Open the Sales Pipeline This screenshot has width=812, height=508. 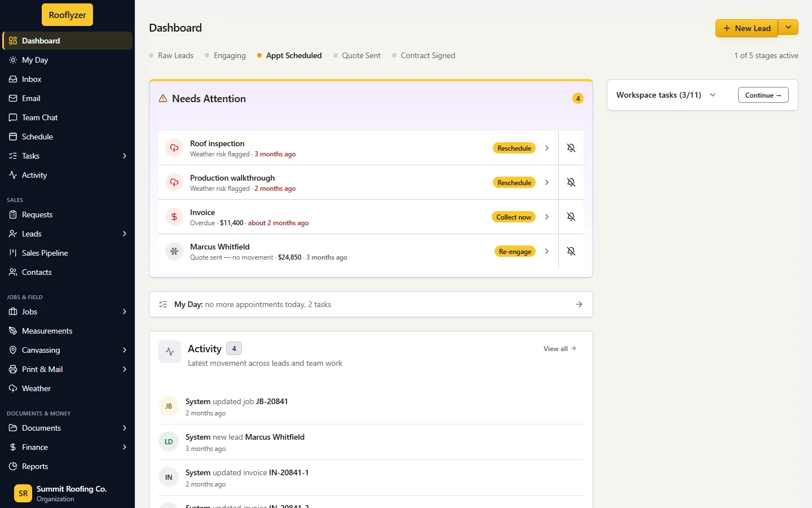coord(67,253)
